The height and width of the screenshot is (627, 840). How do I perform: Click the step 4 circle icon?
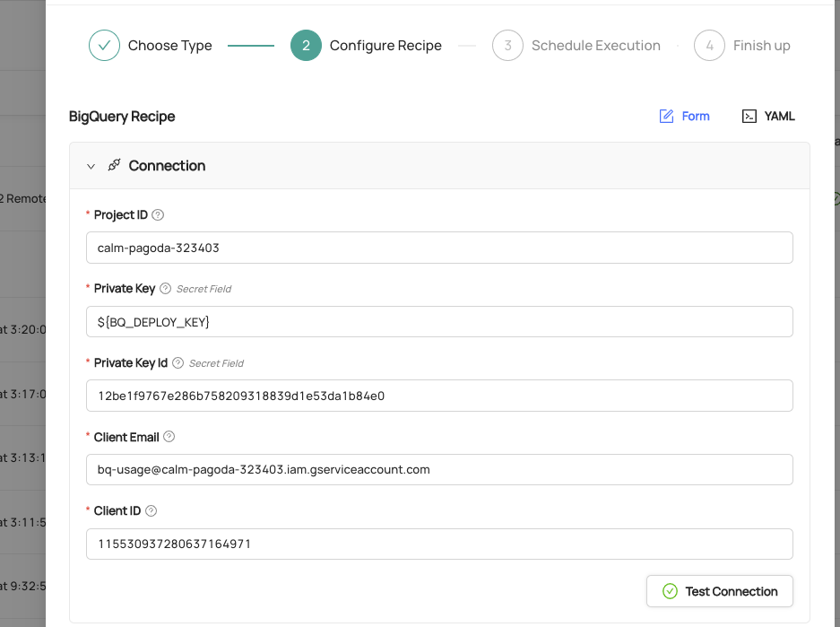point(709,45)
